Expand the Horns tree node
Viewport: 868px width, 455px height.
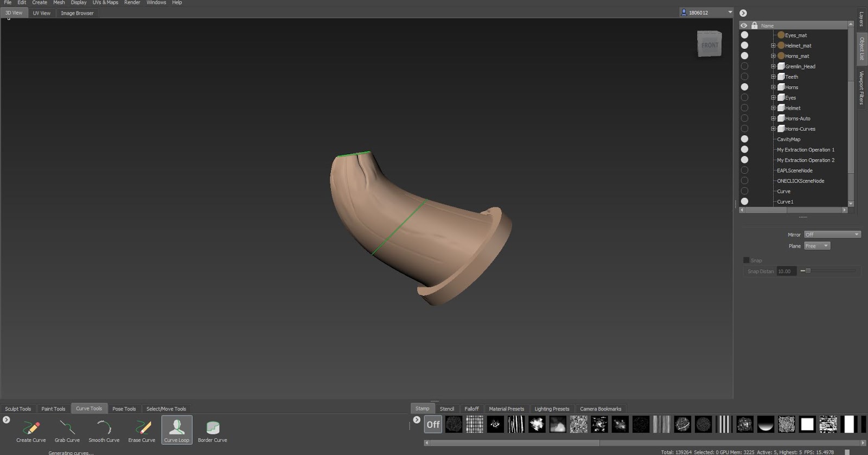click(x=773, y=87)
